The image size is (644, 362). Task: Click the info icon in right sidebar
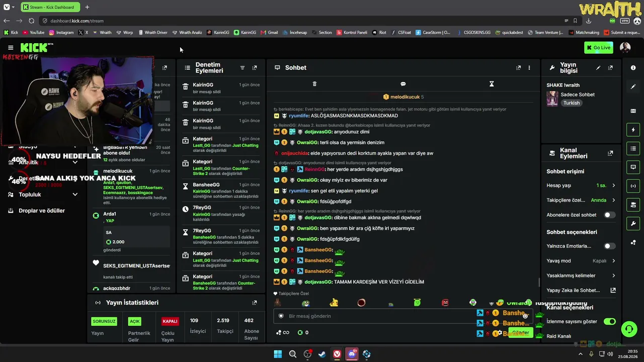pos(633,68)
